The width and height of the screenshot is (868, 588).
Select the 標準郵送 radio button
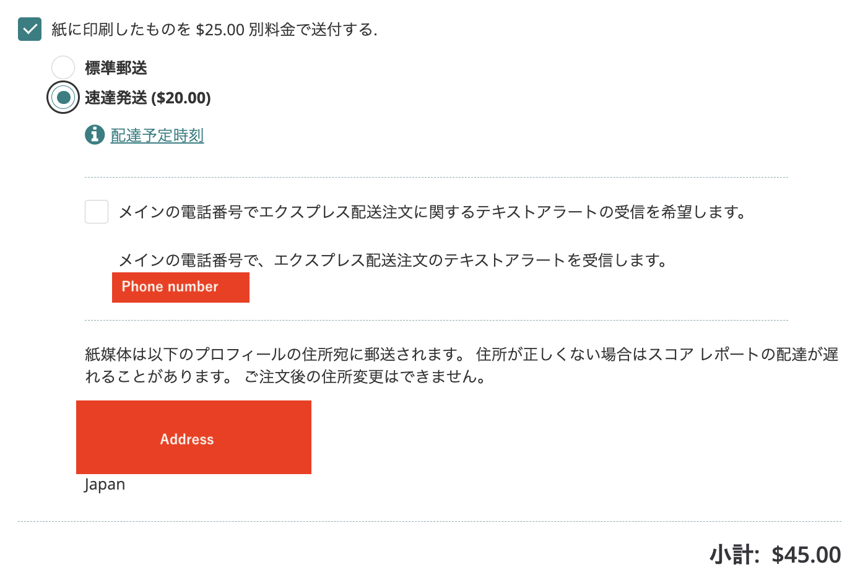[63, 67]
